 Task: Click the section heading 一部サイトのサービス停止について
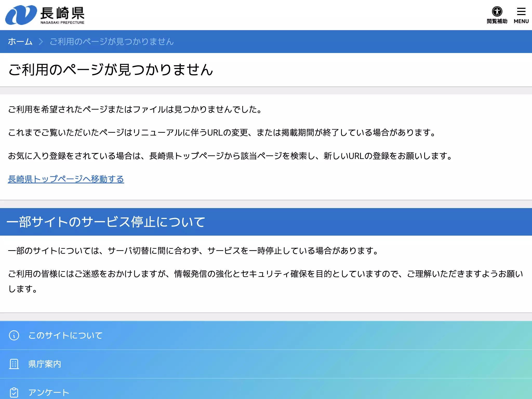point(106,222)
